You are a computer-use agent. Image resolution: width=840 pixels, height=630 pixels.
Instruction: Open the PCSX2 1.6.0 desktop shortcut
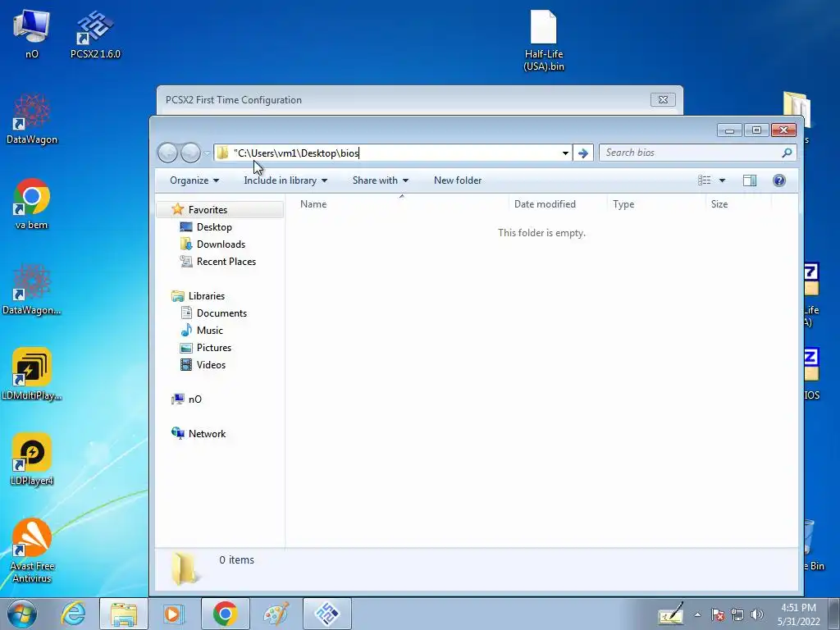coord(95,34)
